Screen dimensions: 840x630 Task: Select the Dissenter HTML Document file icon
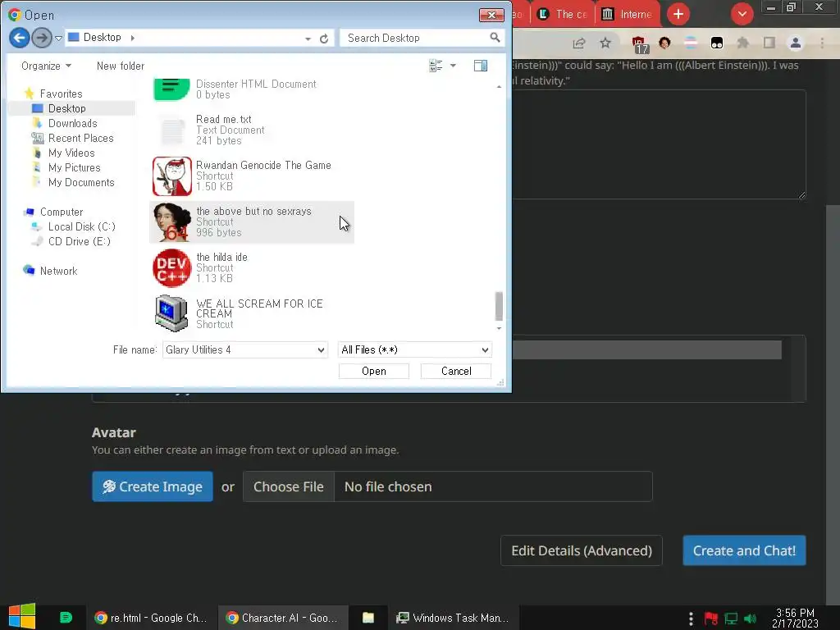[x=172, y=89]
